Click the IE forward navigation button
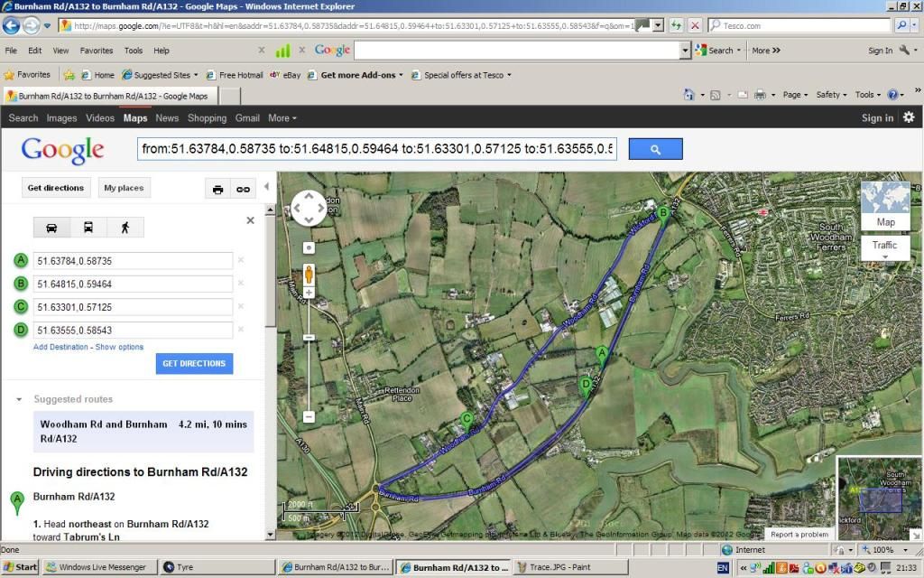Image resolution: width=924 pixels, height=578 pixels. tap(32, 25)
